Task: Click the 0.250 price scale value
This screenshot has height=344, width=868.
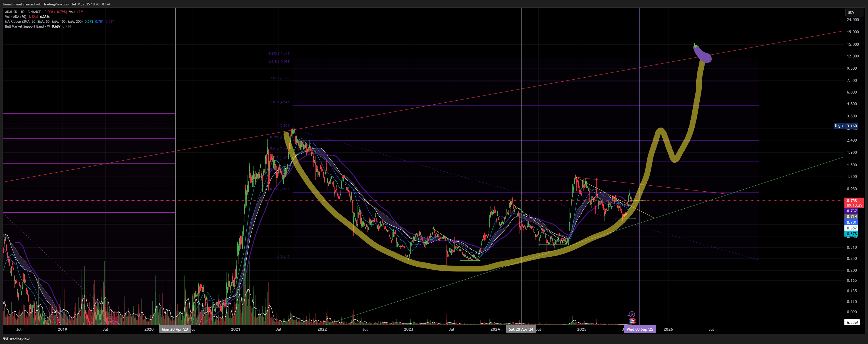Action: click(852, 258)
